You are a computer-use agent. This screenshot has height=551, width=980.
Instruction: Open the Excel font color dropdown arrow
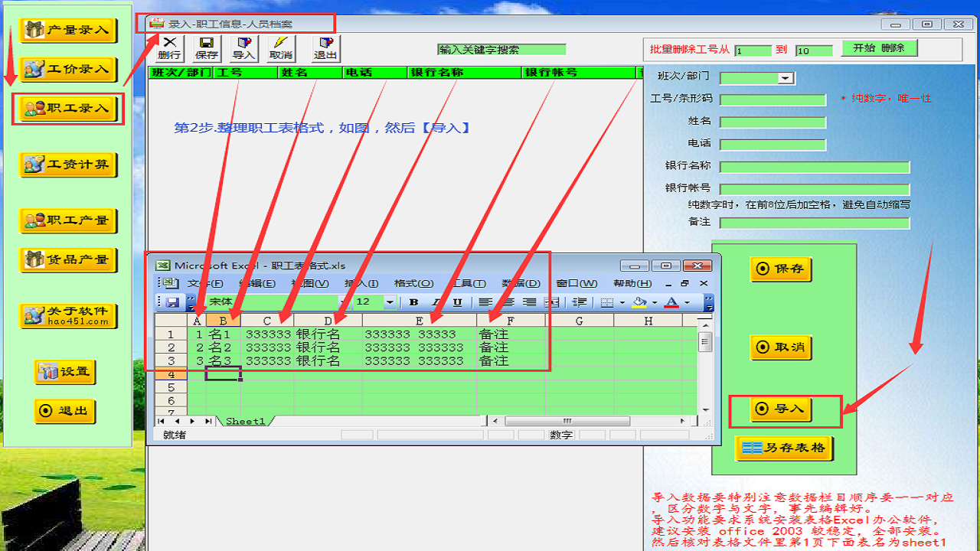(x=687, y=302)
